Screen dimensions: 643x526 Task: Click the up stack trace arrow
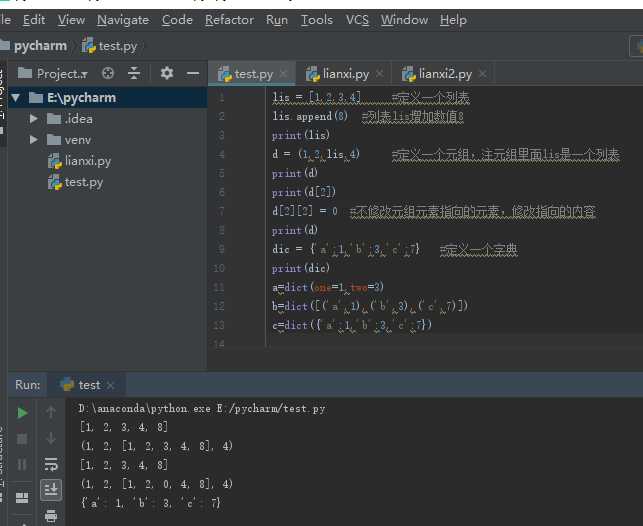coord(51,412)
